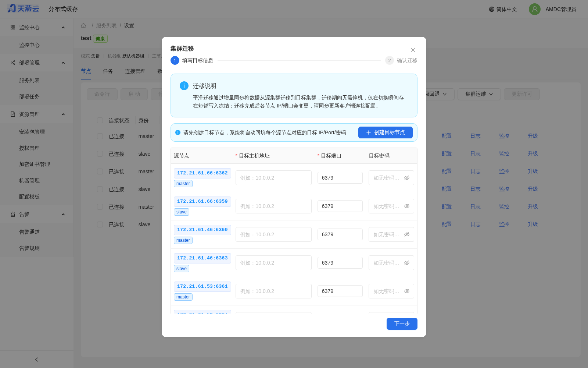Open the 集群运维 dropdown
This screenshot has height=368, width=588.
click(479, 94)
